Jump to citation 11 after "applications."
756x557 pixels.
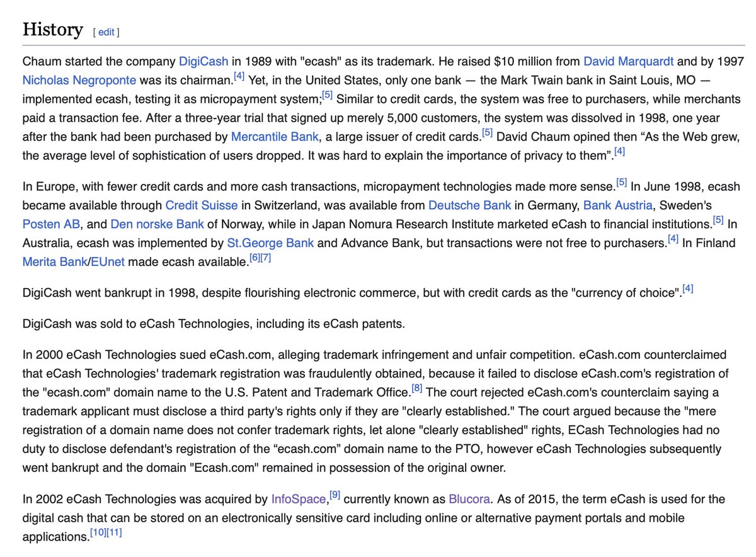(x=114, y=534)
